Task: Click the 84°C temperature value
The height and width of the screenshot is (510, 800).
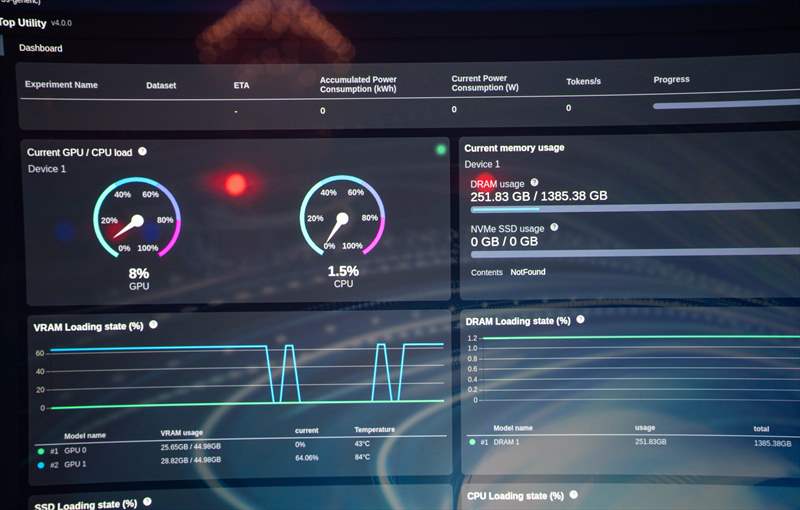Action: pyautogui.click(x=362, y=457)
